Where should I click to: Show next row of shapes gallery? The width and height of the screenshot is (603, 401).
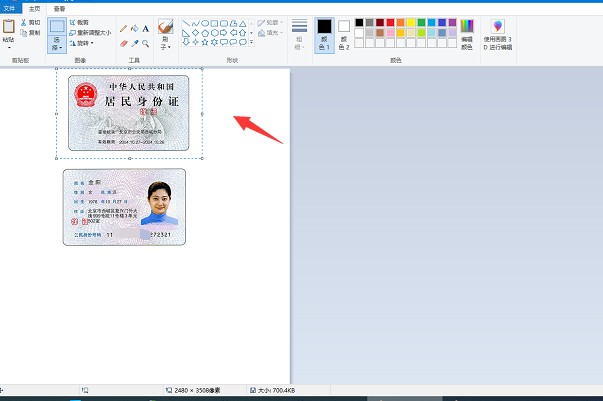252,33
